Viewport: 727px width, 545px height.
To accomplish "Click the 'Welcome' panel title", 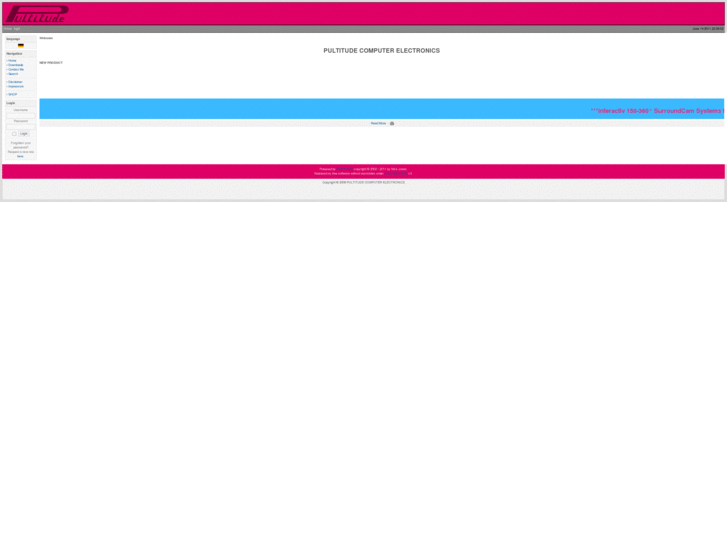I will coord(46,38).
